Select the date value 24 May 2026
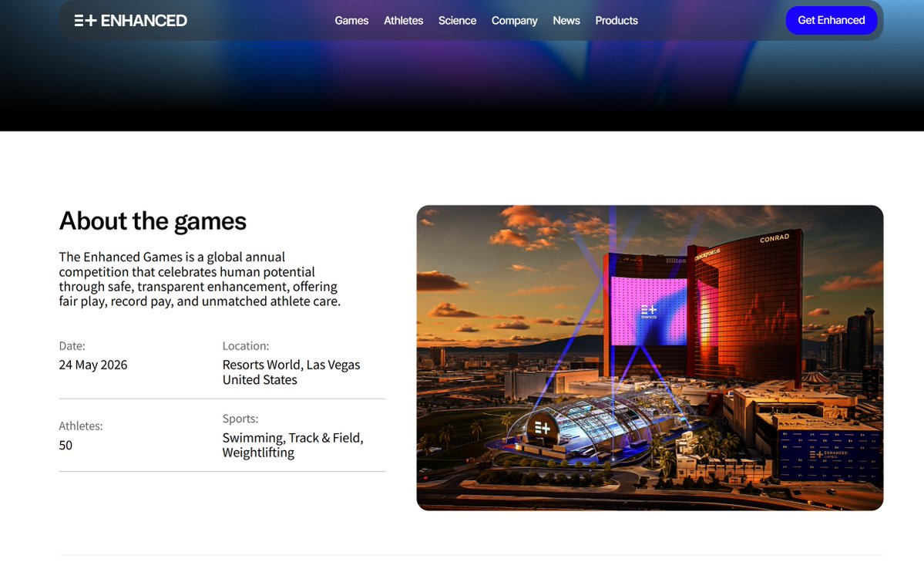Screen dimensions: 924x562 [x=93, y=365]
